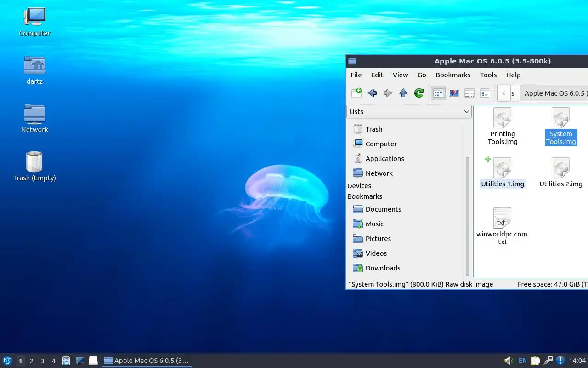Viewport: 588px width, 368px height.
Task: Open the View menu
Action: click(x=400, y=75)
